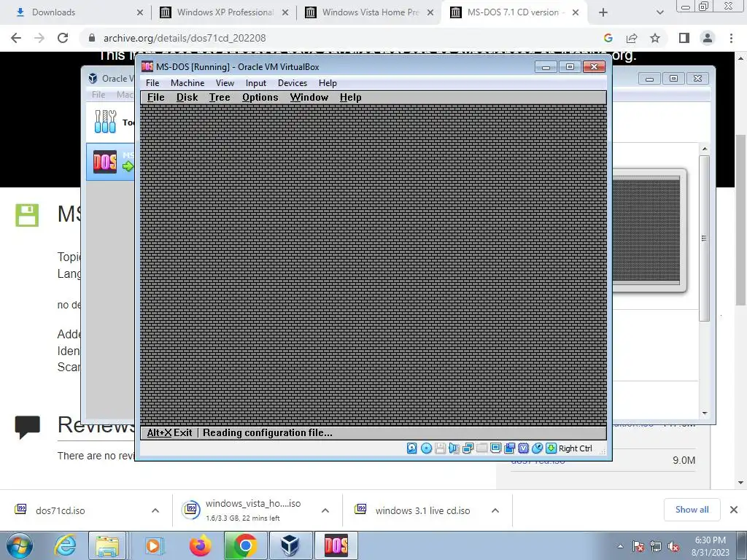This screenshot has width=747, height=560.
Task: Open dos71cd.iso from download bar
Action: [61, 510]
